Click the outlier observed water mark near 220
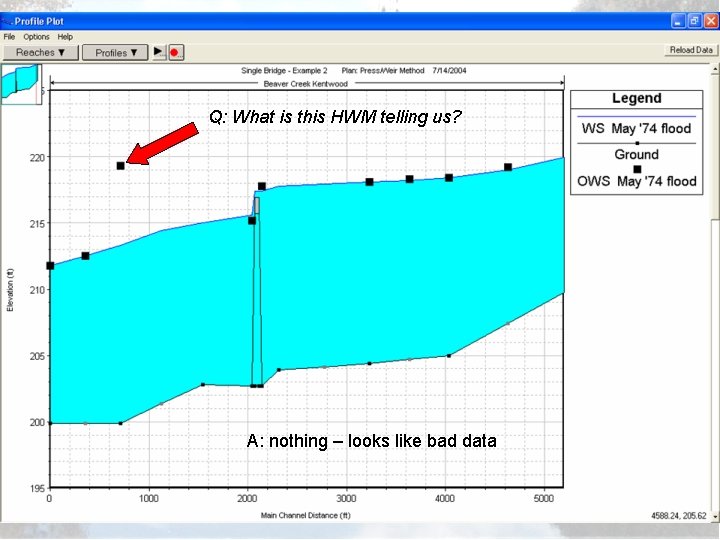 pyautogui.click(x=120, y=166)
